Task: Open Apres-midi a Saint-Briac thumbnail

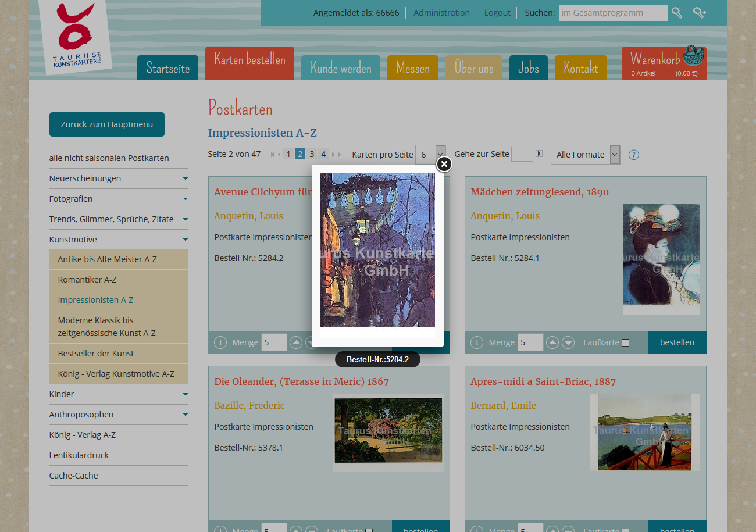Action: (x=645, y=432)
